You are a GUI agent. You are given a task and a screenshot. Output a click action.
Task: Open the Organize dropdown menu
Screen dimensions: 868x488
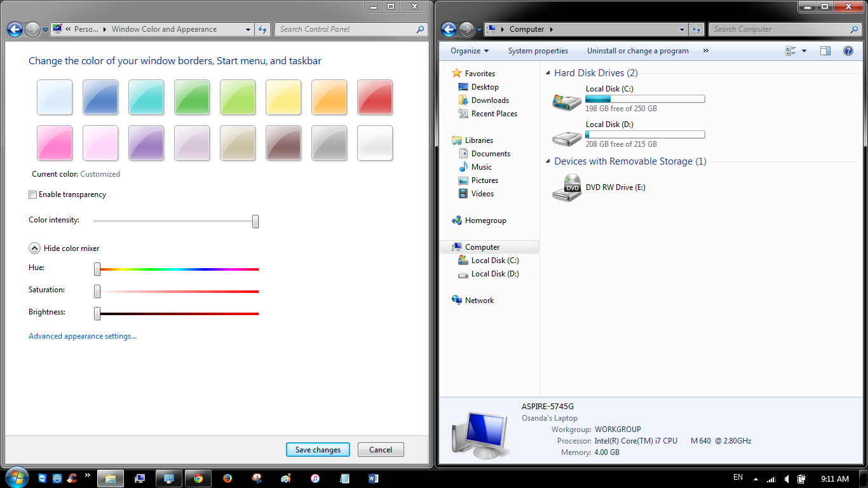(470, 51)
